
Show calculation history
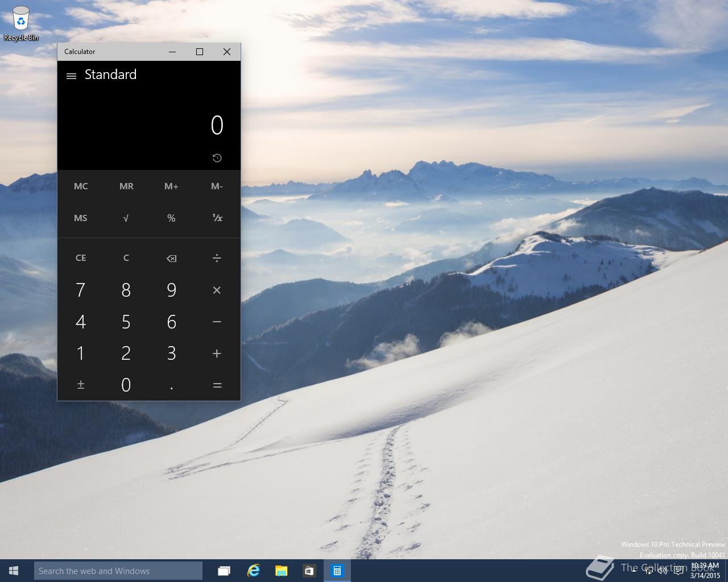point(217,158)
